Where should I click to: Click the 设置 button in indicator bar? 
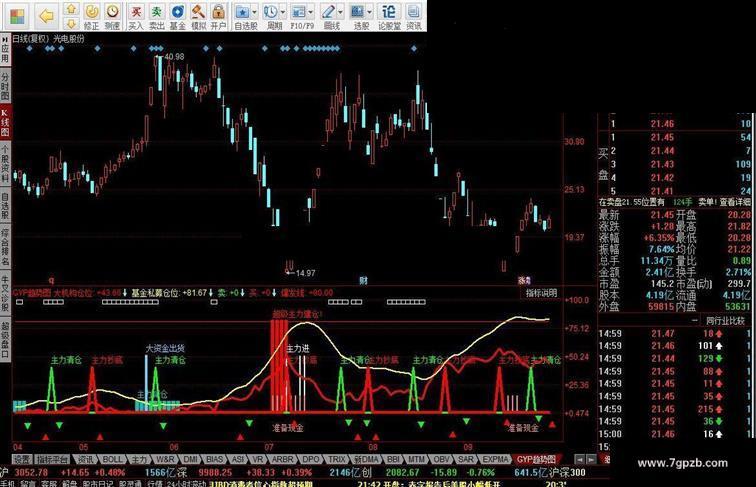coord(21,460)
